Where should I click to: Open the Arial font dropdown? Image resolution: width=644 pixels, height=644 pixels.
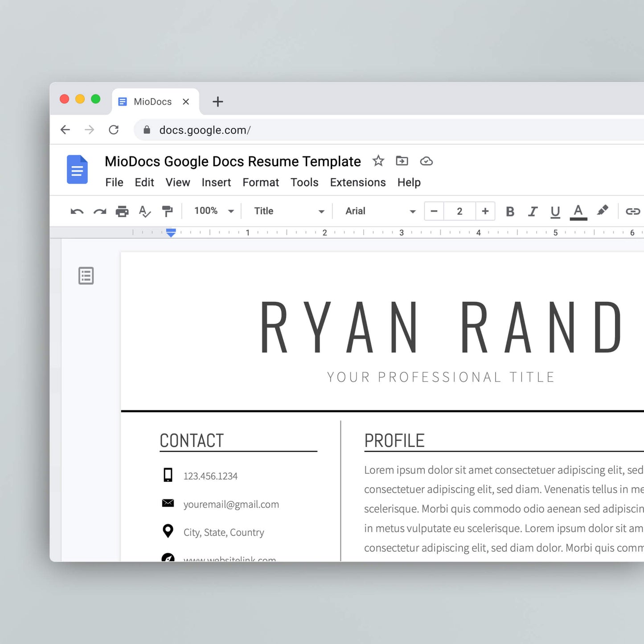(378, 211)
